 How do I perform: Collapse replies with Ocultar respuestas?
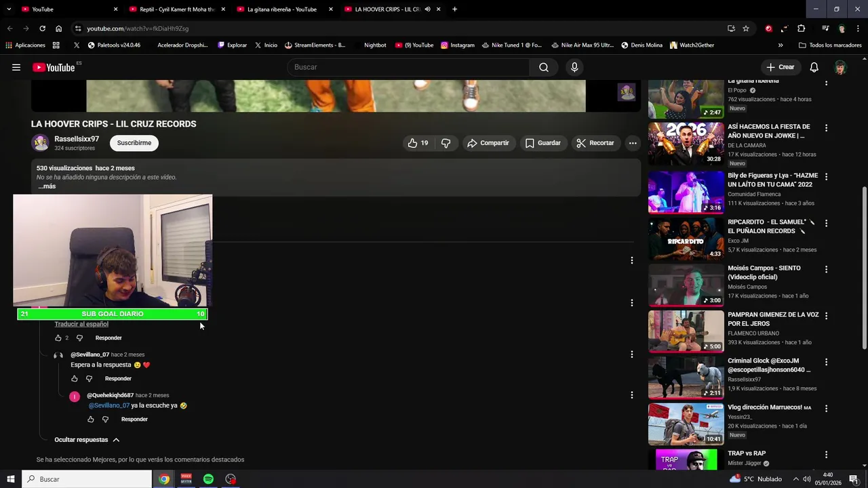87,440
